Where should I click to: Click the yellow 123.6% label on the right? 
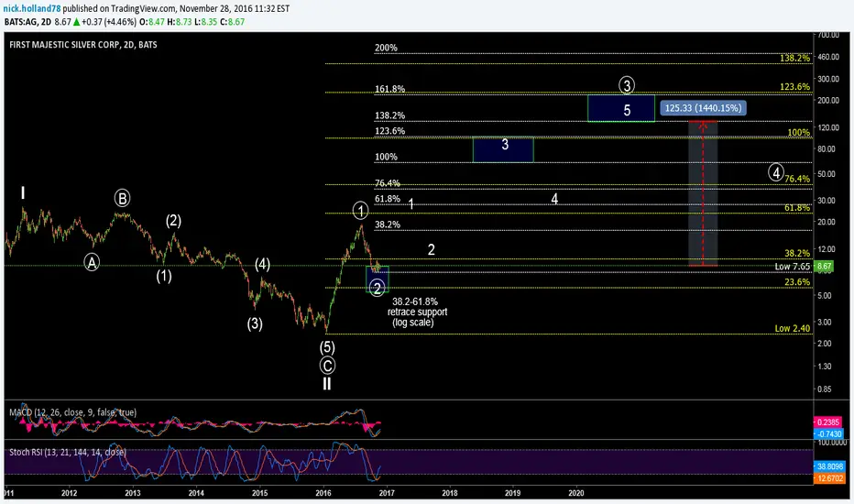pyautogui.click(x=794, y=87)
